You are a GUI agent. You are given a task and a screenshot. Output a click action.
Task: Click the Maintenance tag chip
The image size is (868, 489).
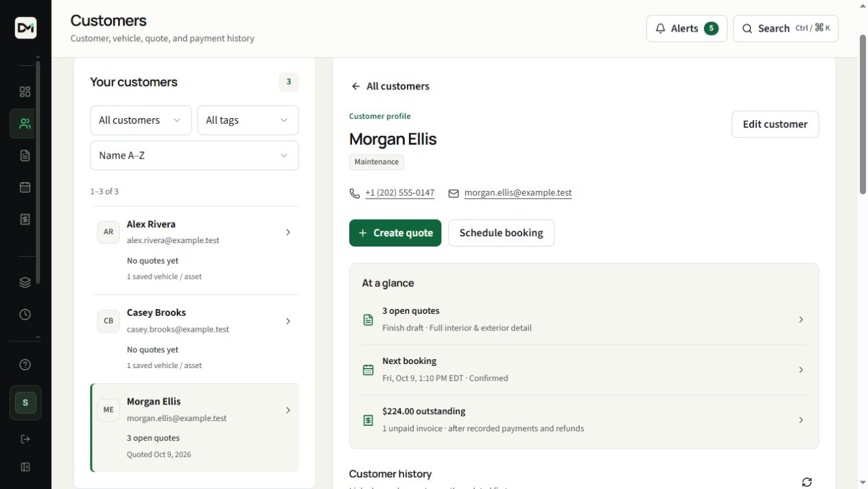tap(377, 162)
